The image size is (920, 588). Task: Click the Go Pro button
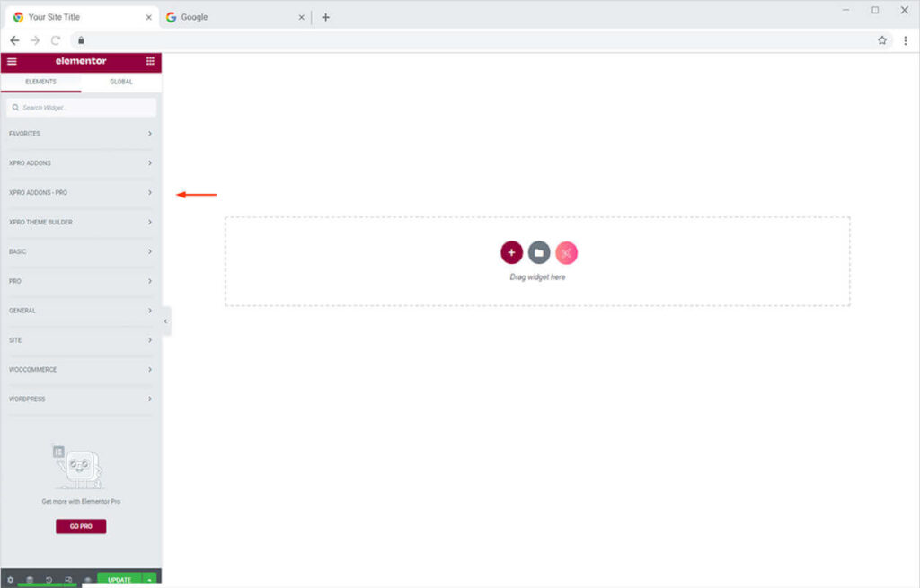pyautogui.click(x=81, y=526)
